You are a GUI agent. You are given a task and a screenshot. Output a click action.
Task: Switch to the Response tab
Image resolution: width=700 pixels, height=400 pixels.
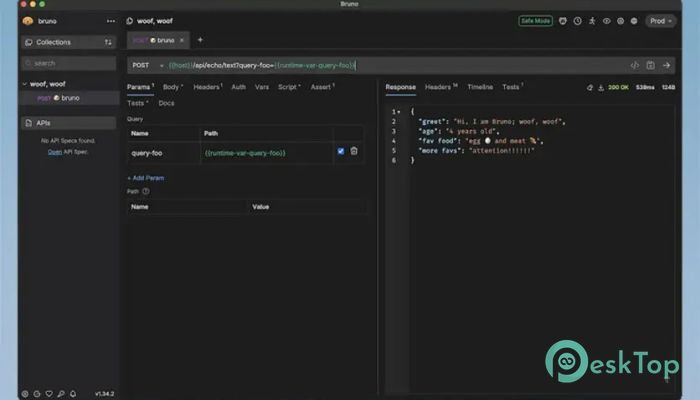(400, 87)
